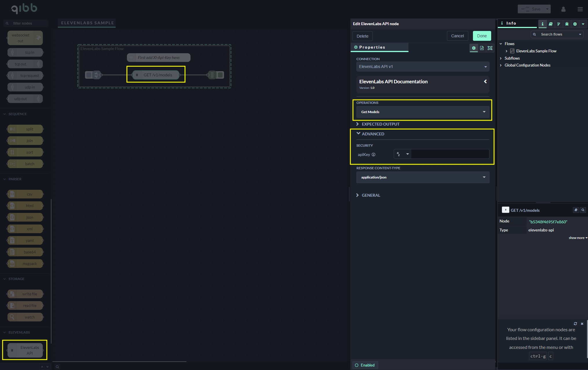Open the Operations Get Models dropdown

[423, 112]
